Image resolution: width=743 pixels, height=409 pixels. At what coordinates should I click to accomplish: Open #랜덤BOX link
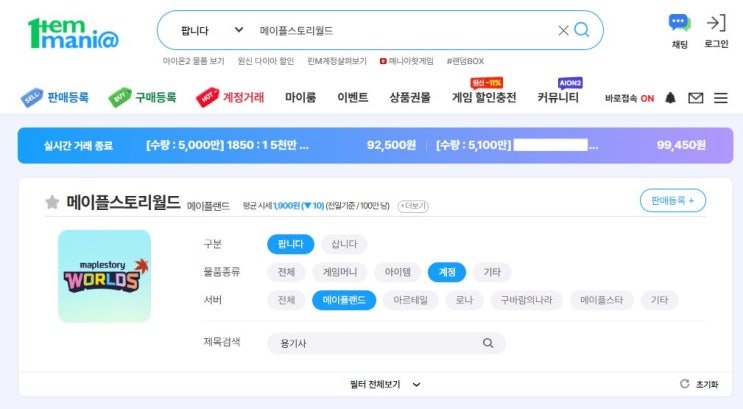[465, 61]
